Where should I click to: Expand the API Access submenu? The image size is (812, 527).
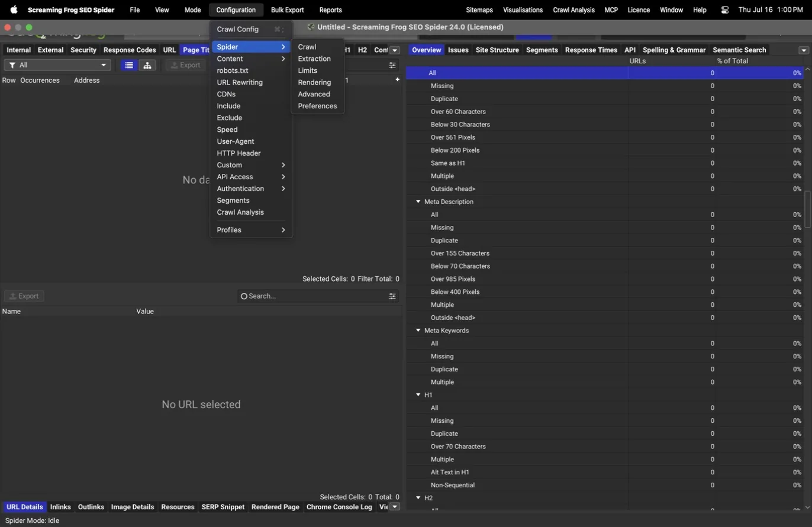[251, 177]
